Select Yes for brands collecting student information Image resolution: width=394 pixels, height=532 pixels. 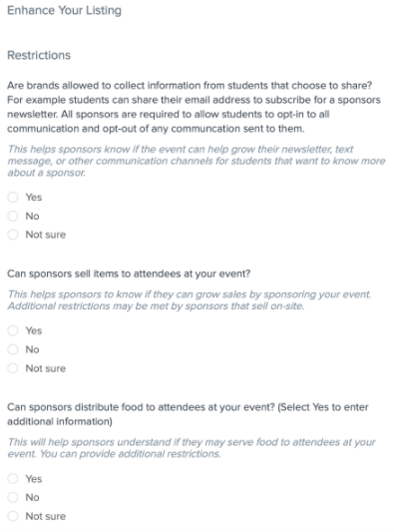pyautogui.click(x=13, y=197)
